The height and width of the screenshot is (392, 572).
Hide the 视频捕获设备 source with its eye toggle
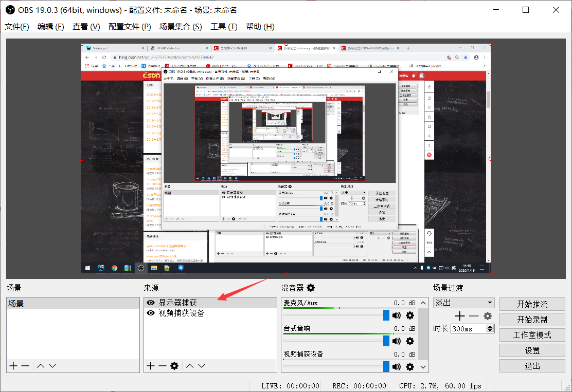[151, 312]
